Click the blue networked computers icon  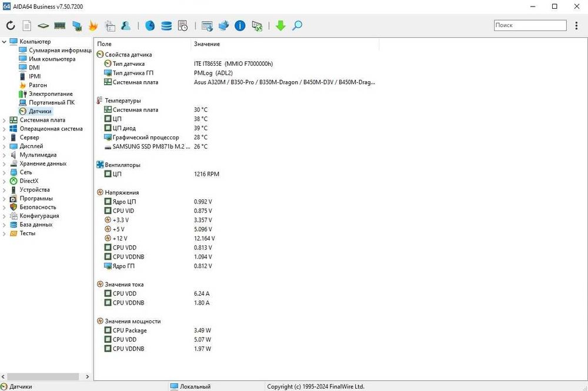click(224, 25)
